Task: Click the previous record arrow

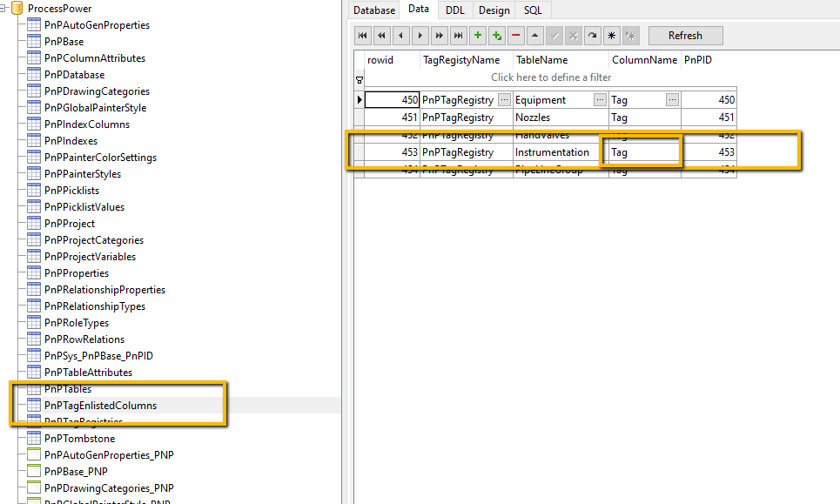Action: click(400, 35)
